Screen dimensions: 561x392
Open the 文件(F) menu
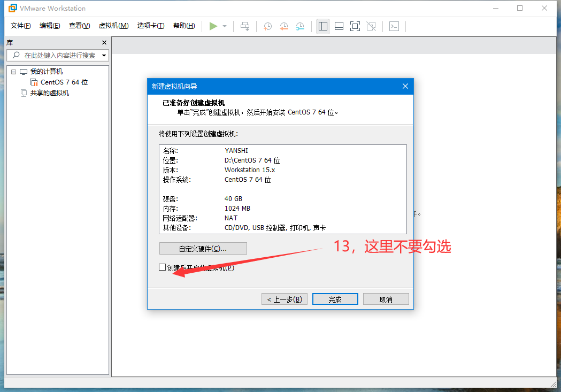tap(21, 26)
